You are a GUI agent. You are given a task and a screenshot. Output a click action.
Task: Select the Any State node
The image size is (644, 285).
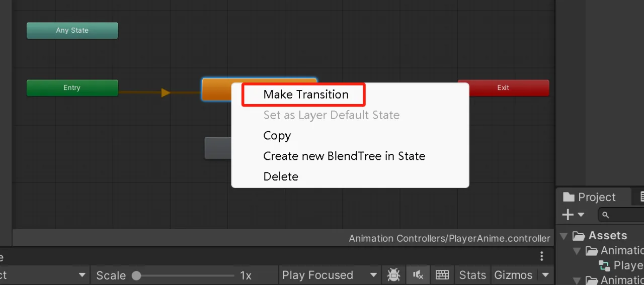pos(72,30)
